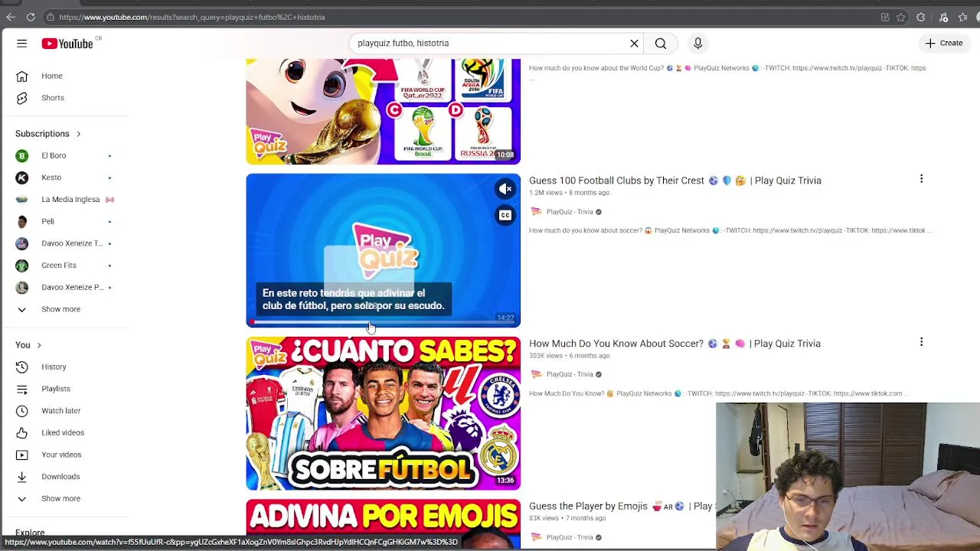Click the magnifier search button

pos(661,44)
